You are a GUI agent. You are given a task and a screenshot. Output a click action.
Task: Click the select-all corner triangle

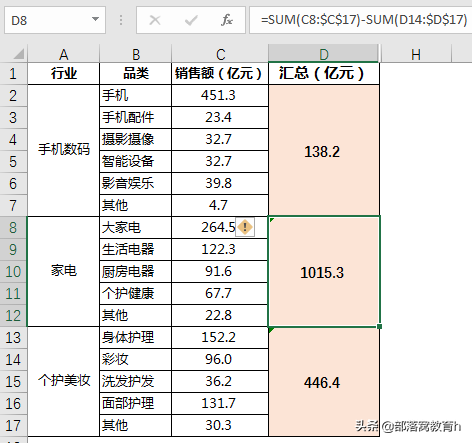point(18,54)
